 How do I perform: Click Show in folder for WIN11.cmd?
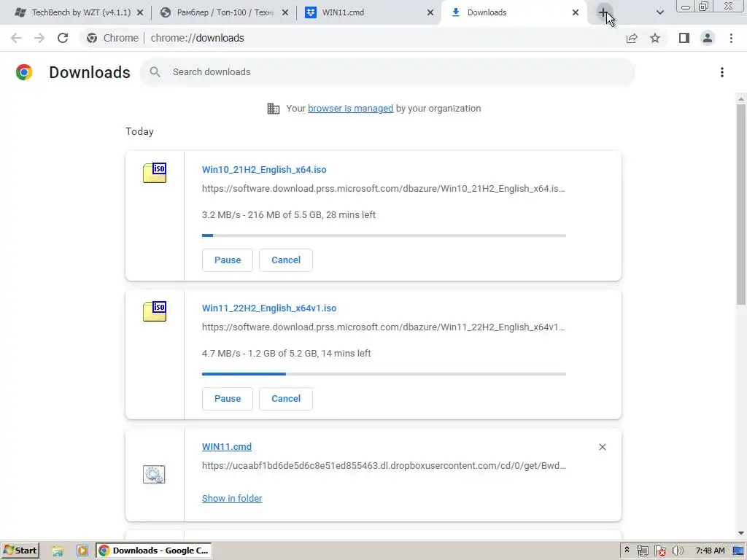[x=232, y=498]
